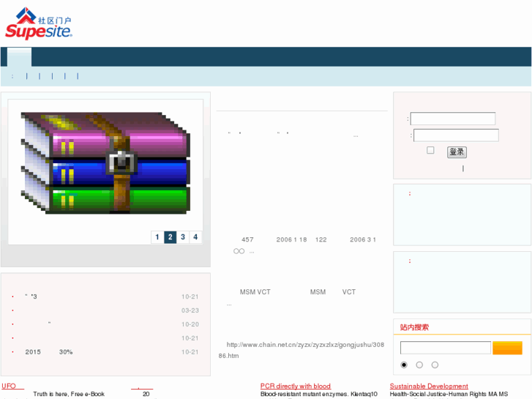Click 'Truth is here, Free e-Book' text
Image resolution: width=532 pixels, height=399 pixels.
(x=69, y=394)
